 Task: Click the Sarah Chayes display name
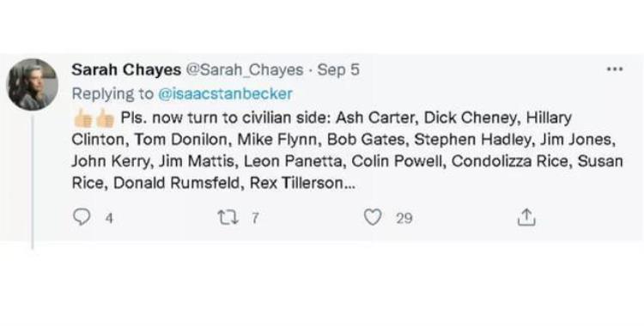click(x=126, y=69)
